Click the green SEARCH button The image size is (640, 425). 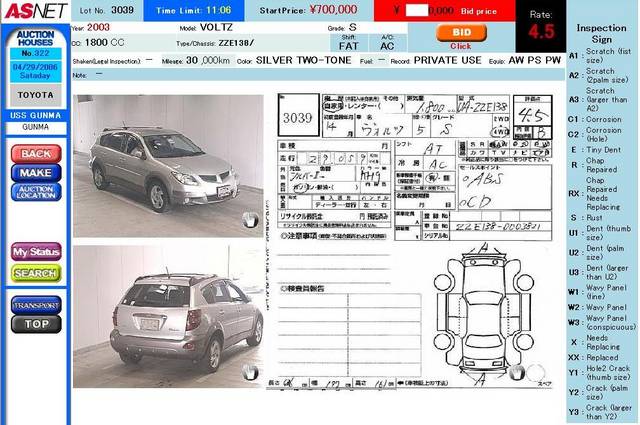tap(36, 273)
